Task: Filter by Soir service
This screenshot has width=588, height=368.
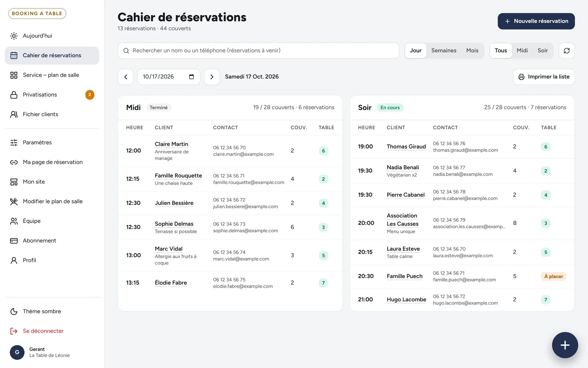Action: (542, 51)
